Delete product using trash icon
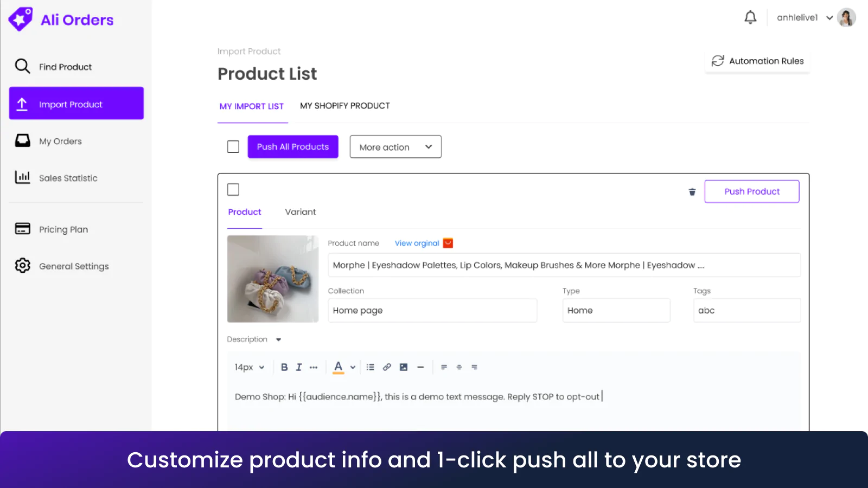 point(692,192)
